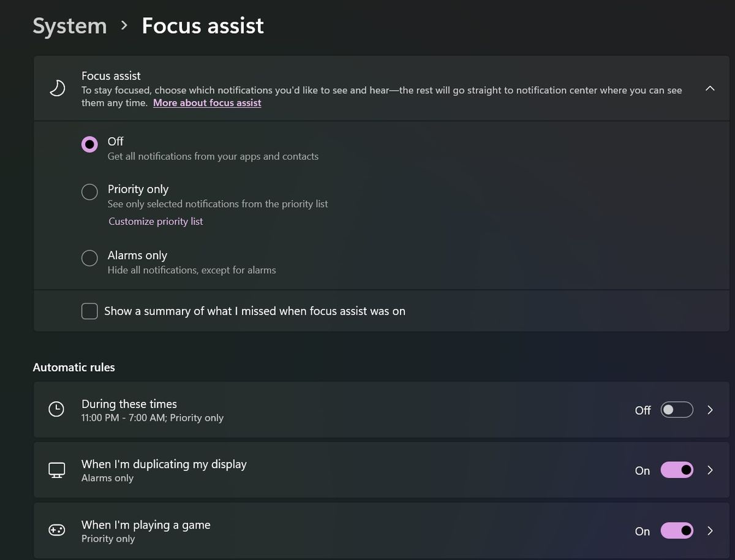Select the Priority only radio option

pyautogui.click(x=89, y=192)
